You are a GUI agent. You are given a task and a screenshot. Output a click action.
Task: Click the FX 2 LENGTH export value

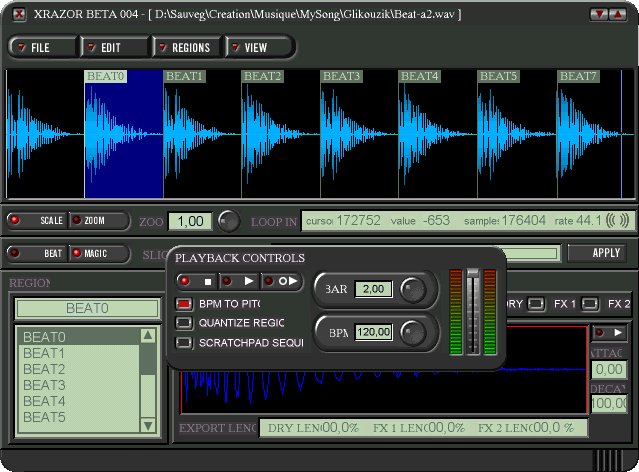point(553,428)
